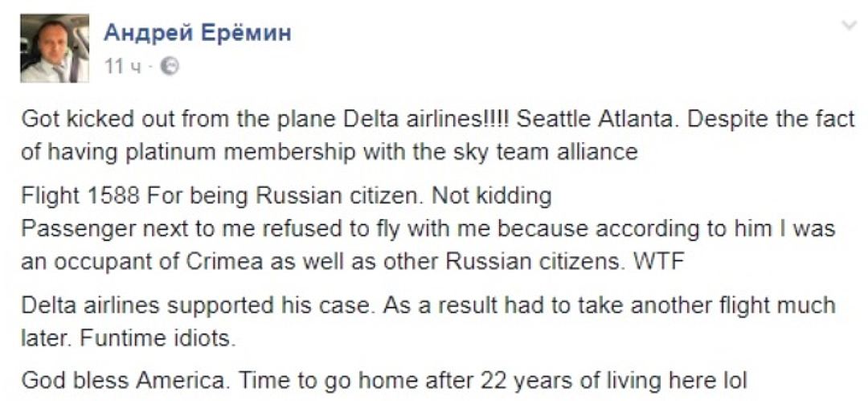Click the 'Seattle Atlanta' text
The image size is (868, 401).
(x=594, y=120)
